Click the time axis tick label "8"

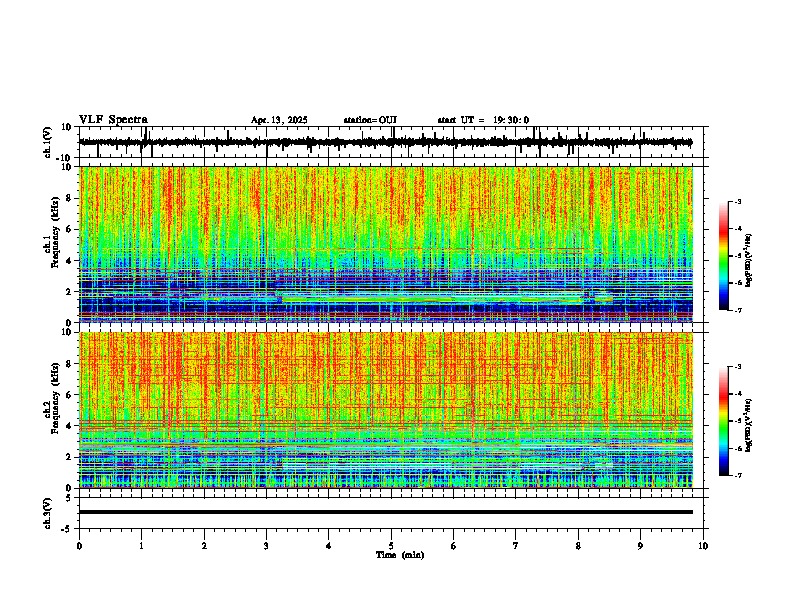578,546
